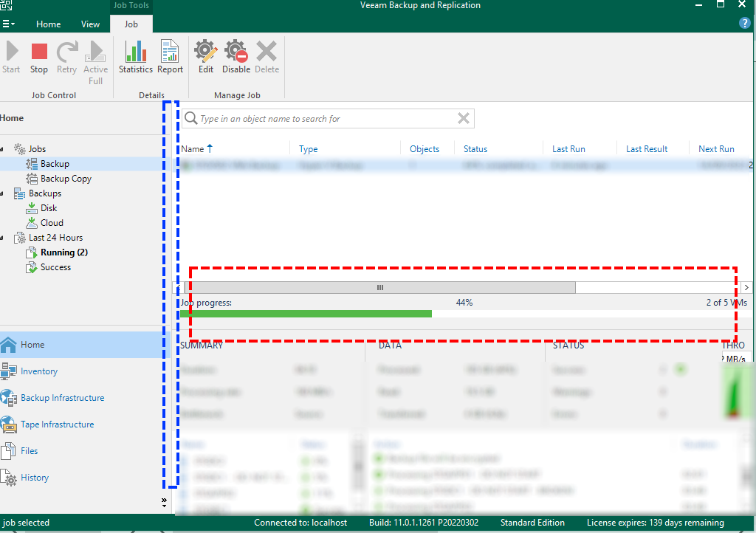756x533 pixels.
Task: Click the 'Build: 11.0.1.1261 P20220302' text
Action: [x=424, y=523]
